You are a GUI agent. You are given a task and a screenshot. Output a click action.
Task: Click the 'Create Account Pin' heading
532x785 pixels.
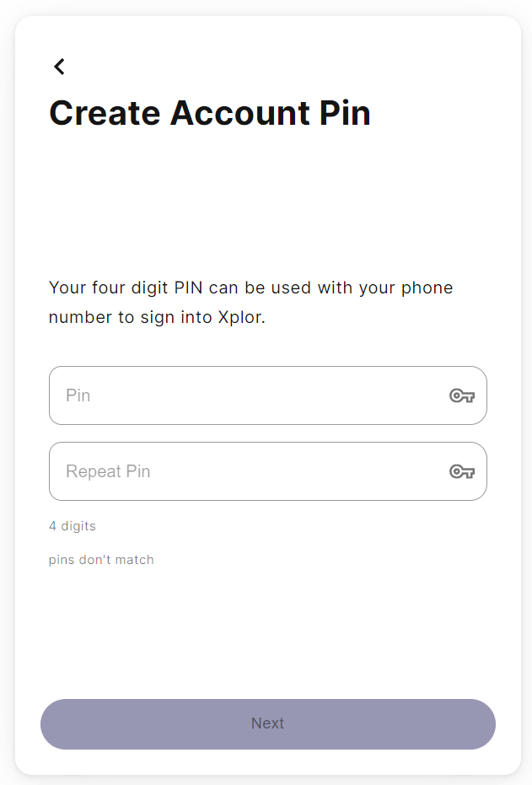[x=211, y=113]
